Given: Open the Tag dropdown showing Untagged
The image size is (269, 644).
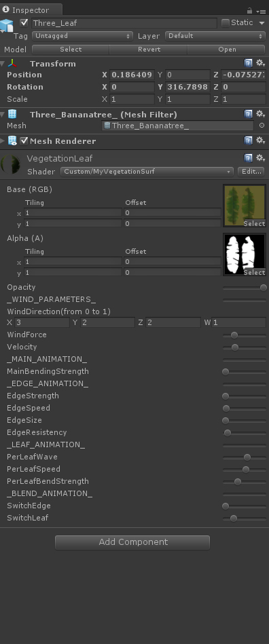Looking at the screenshot, I should coord(82,36).
